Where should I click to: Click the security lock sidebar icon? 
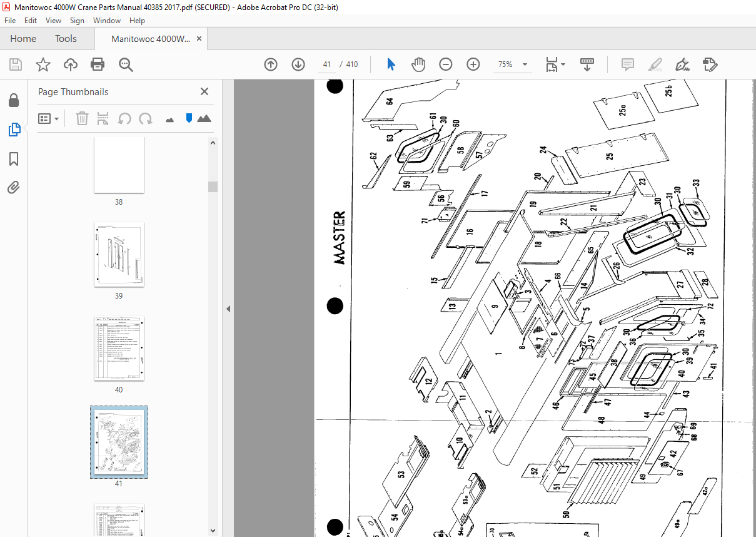(x=14, y=100)
